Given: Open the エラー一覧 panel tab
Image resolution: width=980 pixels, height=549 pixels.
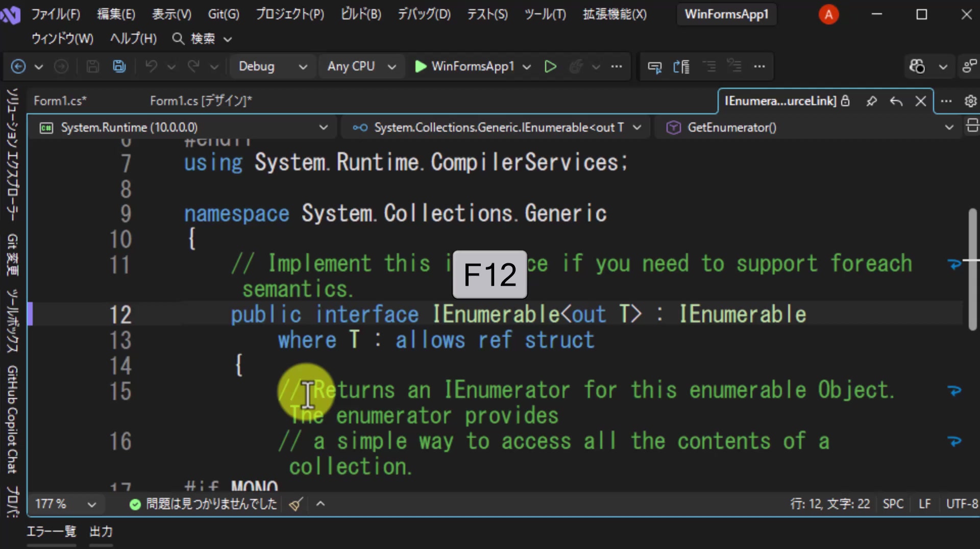Looking at the screenshot, I should (51, 532).
